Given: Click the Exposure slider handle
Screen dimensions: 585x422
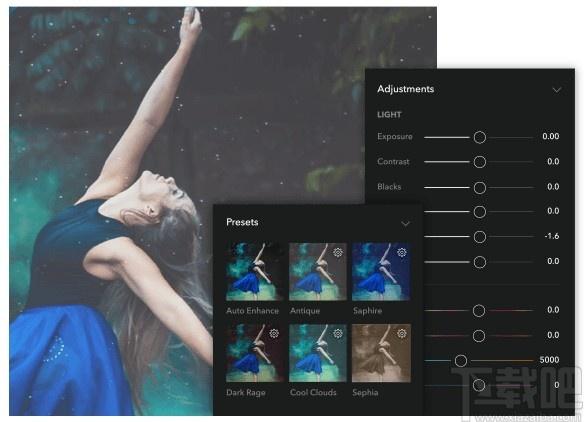Looking at the screenshot, I should pos(480,137).
